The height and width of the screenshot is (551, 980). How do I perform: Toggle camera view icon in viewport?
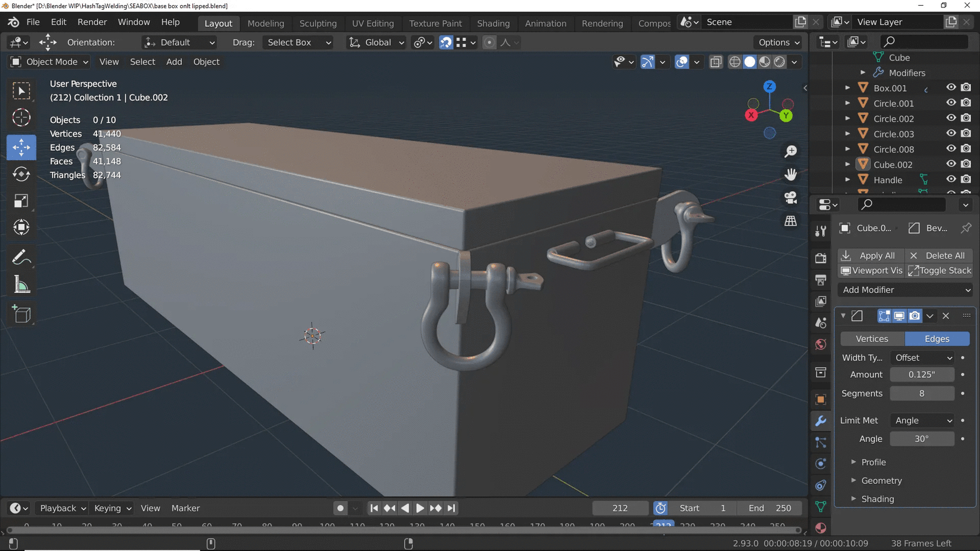[x=791, y=197]
